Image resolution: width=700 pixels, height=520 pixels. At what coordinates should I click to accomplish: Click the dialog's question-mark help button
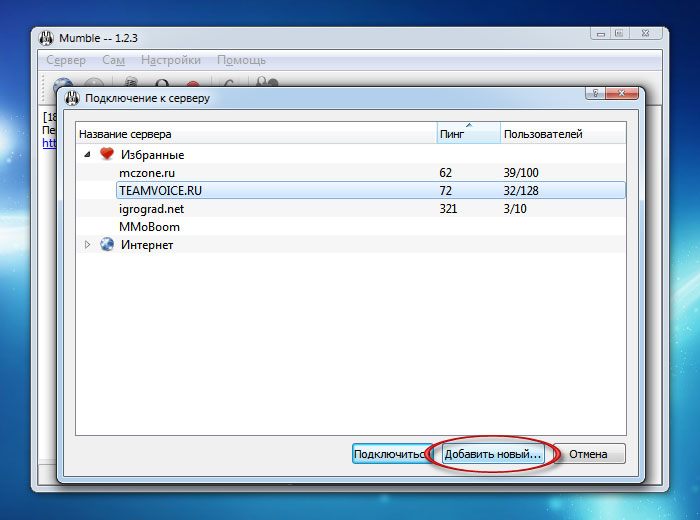pos(595,93)
